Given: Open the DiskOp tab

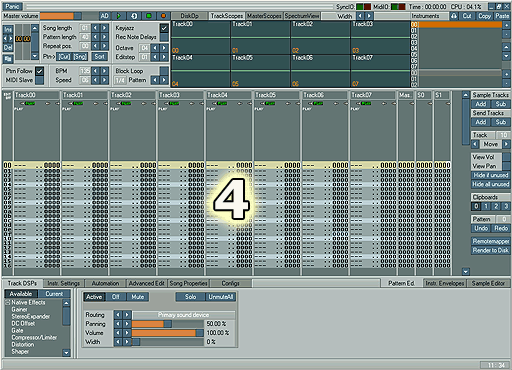Looking at the screenshot, I should coord(189,16).
